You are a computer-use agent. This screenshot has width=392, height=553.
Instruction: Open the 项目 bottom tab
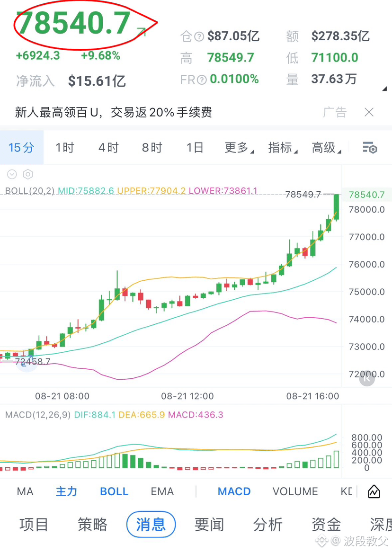34,525
